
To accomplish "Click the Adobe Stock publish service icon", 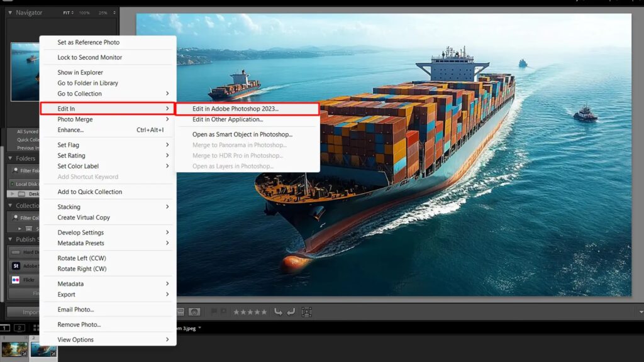I will tap(16, 266).
